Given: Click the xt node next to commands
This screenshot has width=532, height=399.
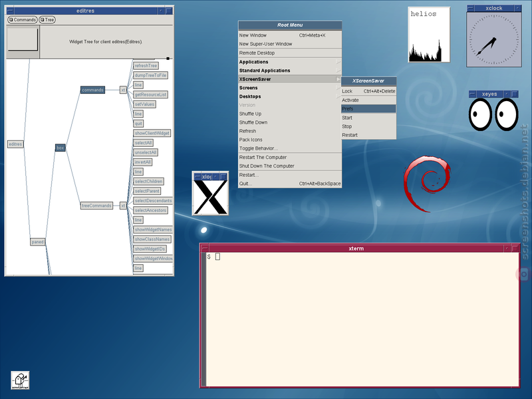Looking at the screenshot, I should 124,90.
